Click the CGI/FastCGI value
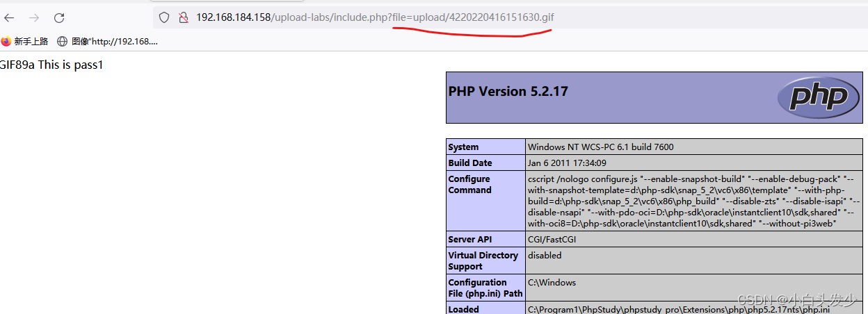The height and width of the screenshot is (314, 868). point(552,239)
